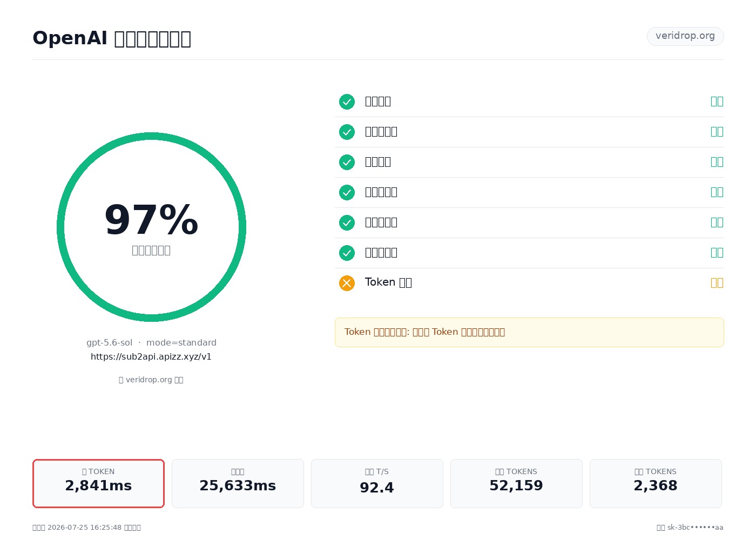Click the green checkmark icon in the sixth check row
Screen dimensions: 756x540
point(347,253)
